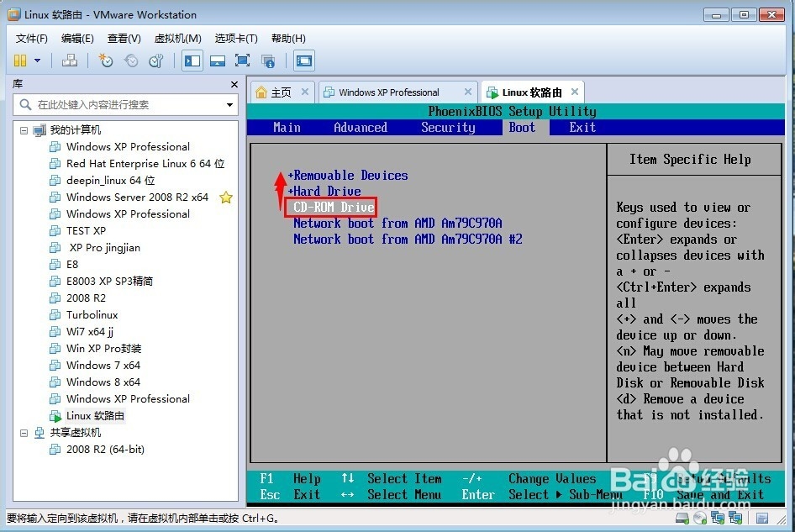Image resolution: width=795 pixels, height=532 pixels.
Task: Select the BIOS Security menu
Action: pos(448,127)
